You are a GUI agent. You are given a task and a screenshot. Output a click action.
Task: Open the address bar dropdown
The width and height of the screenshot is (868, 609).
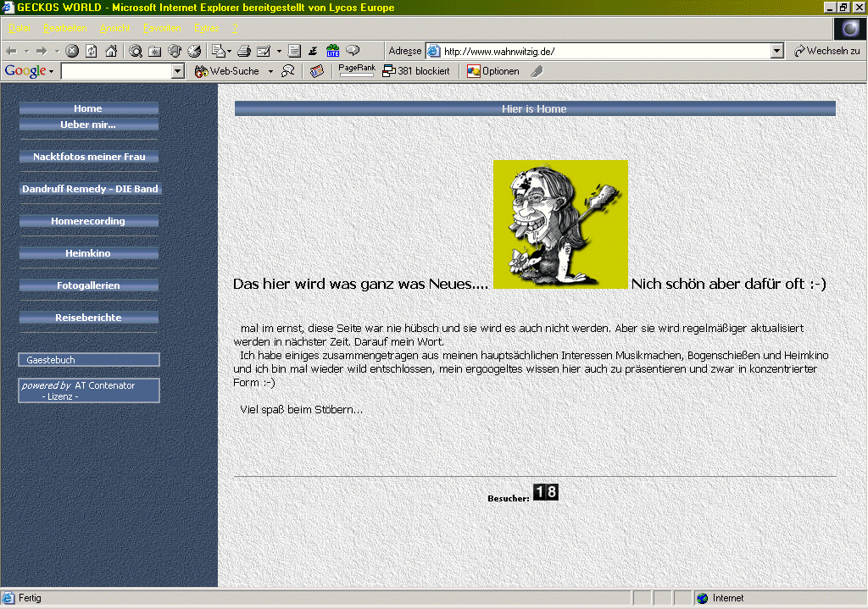click(777, 51)
